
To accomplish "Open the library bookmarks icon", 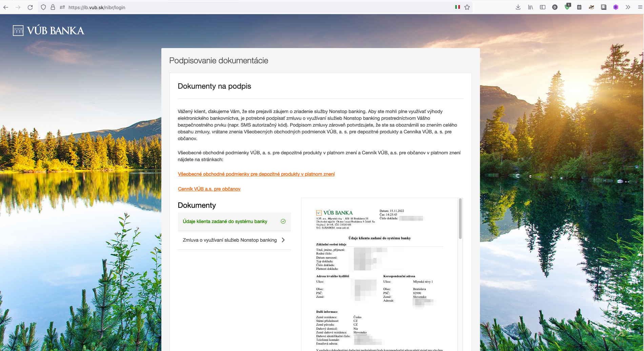I will pyautogui.click(x=530, y=7).
